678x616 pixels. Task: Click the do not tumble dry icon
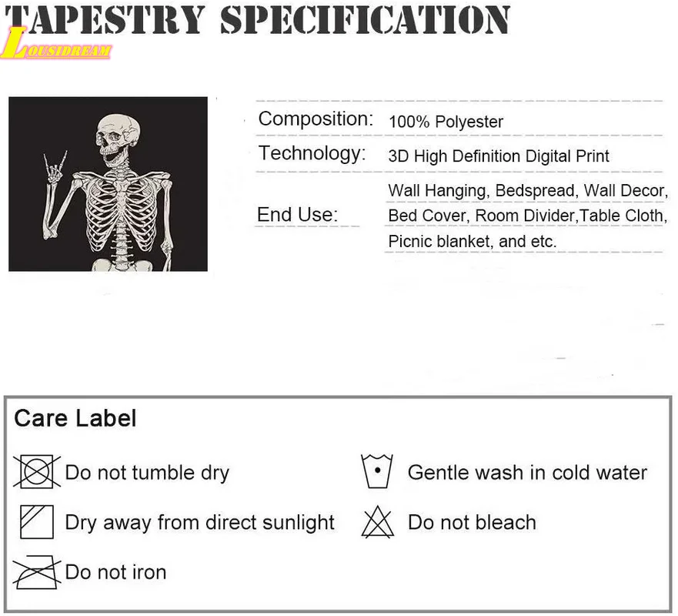pos(36,471)
